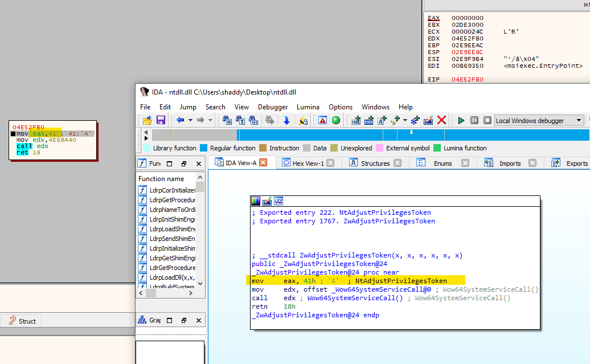Screen dimensions: 590x364
Task: Click the blue down arrow jump icon
Action: [286, 120]
